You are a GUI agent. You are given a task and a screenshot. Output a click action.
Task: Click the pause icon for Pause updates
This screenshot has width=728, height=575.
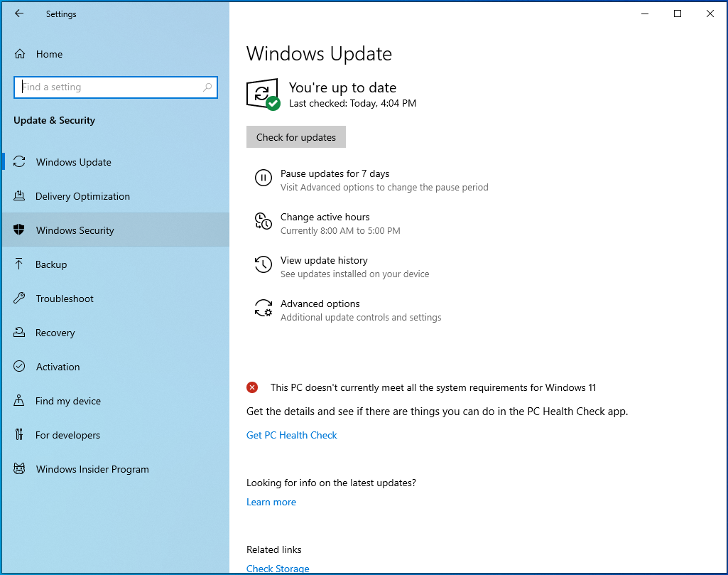[263, 178]
